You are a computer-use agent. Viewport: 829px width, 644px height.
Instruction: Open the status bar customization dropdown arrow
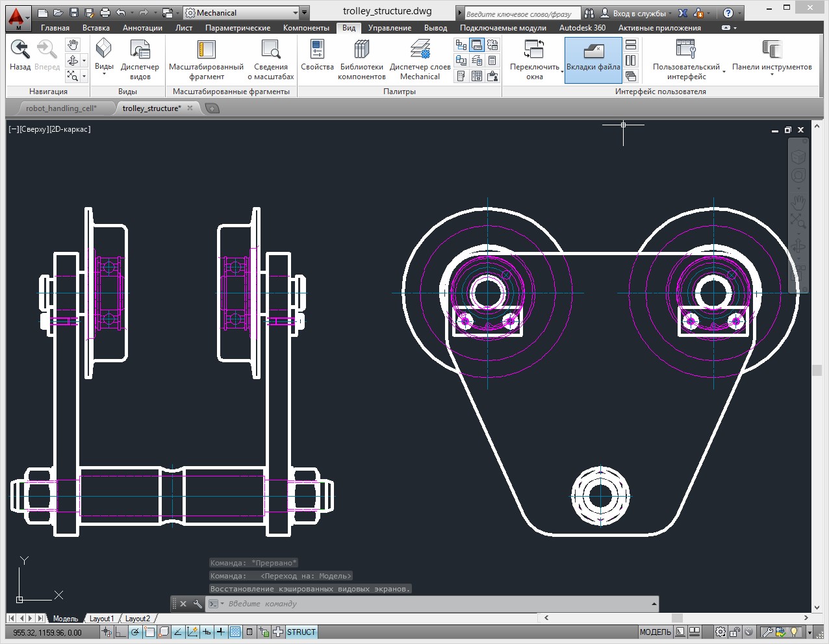[809, 631]
